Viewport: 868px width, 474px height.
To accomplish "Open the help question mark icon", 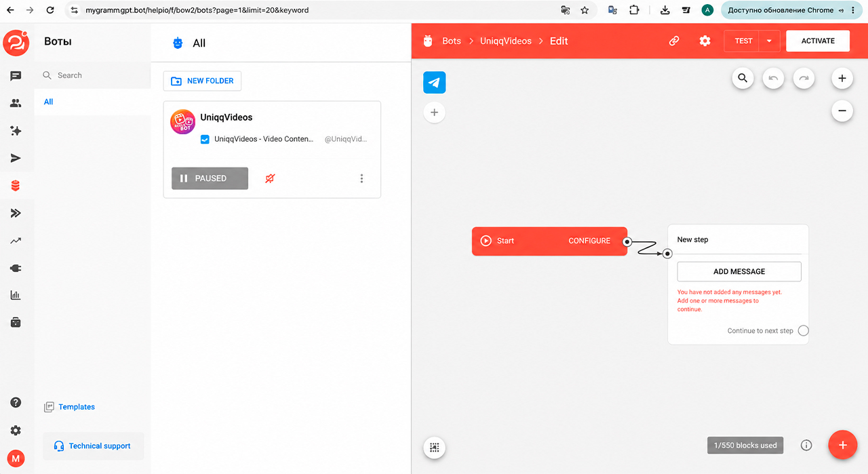I will pyautogui.click(x=16, y=403).
